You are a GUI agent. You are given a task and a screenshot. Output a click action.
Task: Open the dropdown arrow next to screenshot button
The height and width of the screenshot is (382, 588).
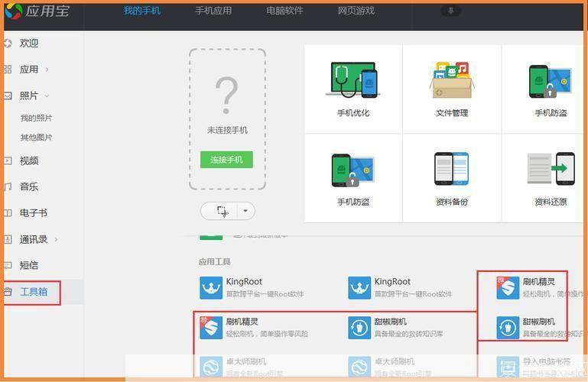245,211
